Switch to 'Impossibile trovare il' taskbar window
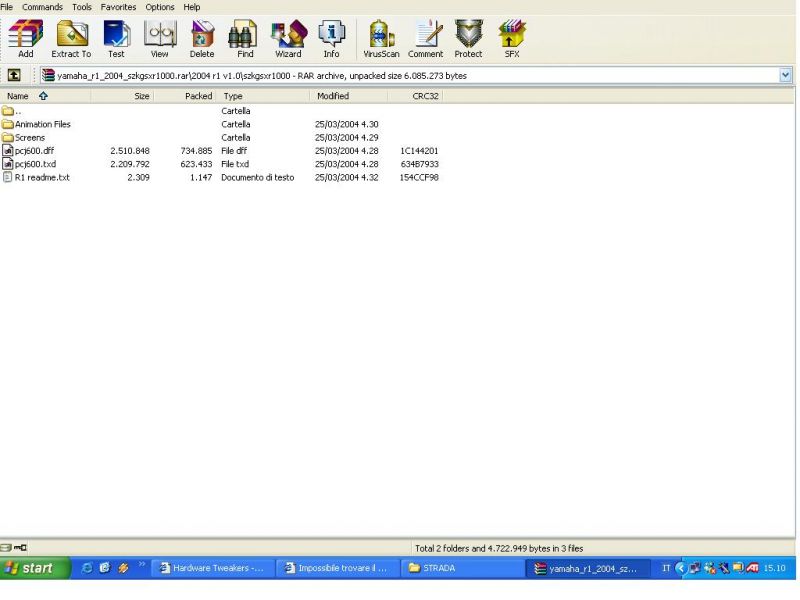The width and height of the screenshot is (800, 600). (x=338, y=568)
